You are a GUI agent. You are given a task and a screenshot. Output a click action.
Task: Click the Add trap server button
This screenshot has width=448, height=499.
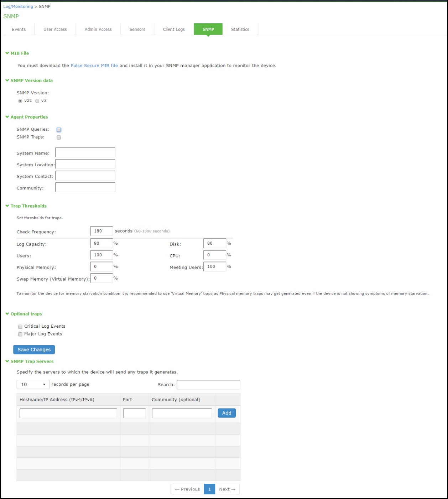pyautogui.click(x=226, y=413)
